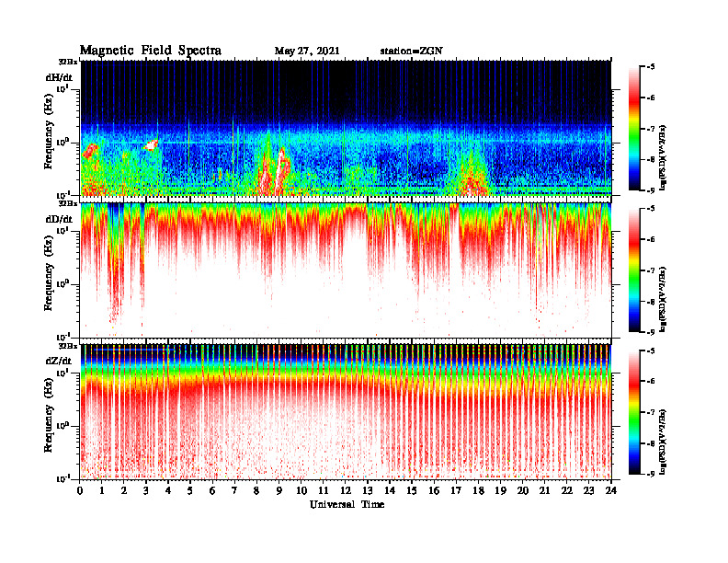Click the "-6" value on dZ/dt color scale

tap(651, 381)
